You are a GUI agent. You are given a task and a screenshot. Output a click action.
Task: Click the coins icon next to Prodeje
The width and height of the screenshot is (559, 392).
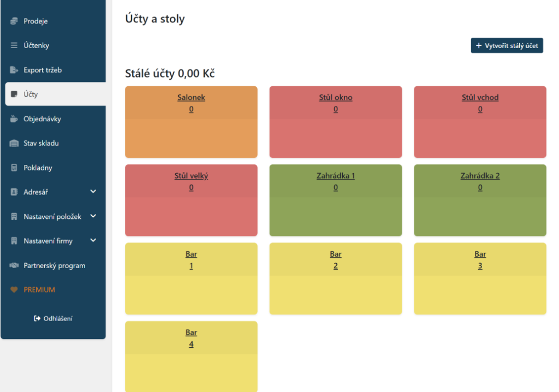[14, 21]
